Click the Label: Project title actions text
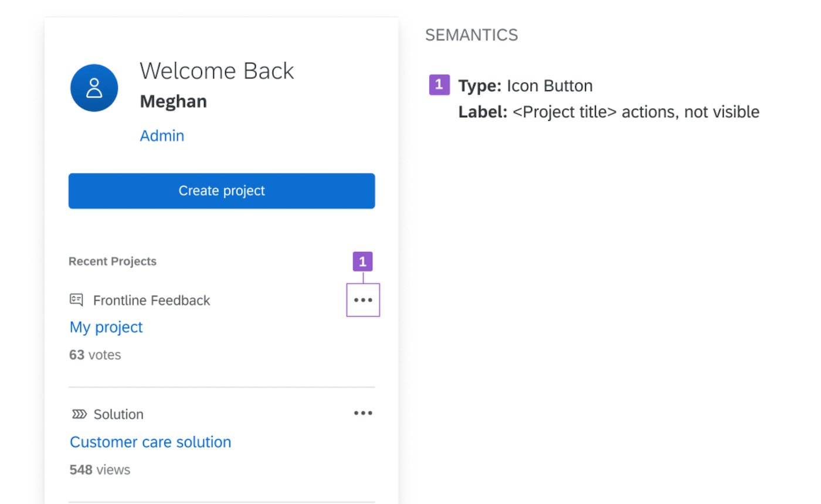Screen dimensions: 821x504 point(609,112)
